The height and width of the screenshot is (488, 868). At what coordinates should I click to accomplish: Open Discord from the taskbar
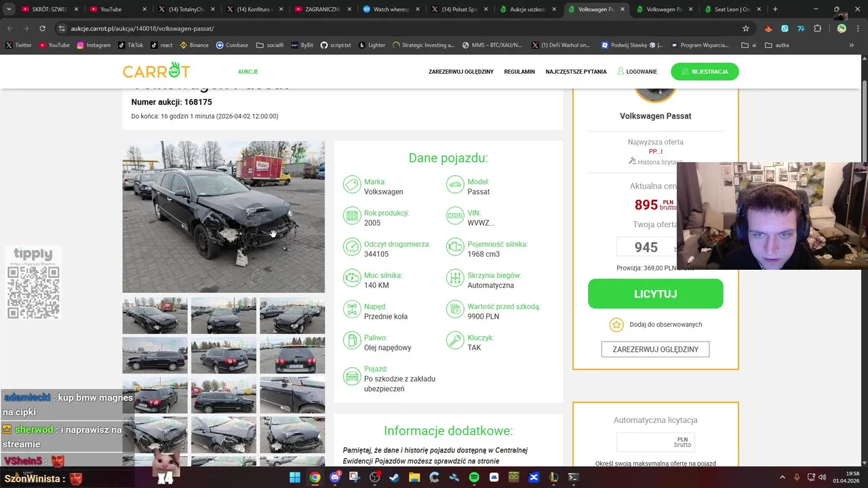(x=335, y=477)
